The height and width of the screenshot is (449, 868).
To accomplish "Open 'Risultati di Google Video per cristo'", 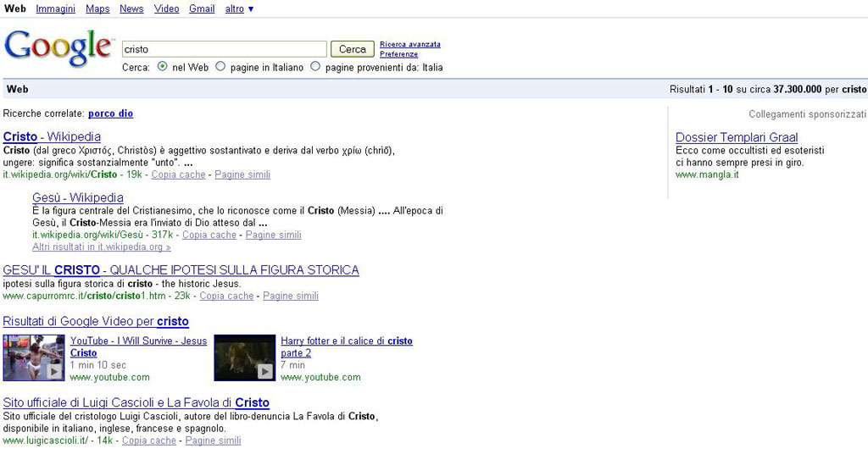I will (x=96, y=321).
